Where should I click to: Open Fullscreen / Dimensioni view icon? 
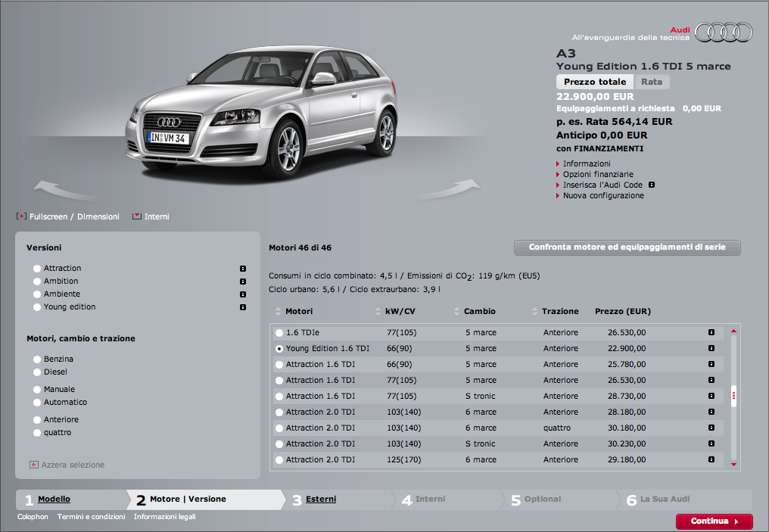click(22, 216)
